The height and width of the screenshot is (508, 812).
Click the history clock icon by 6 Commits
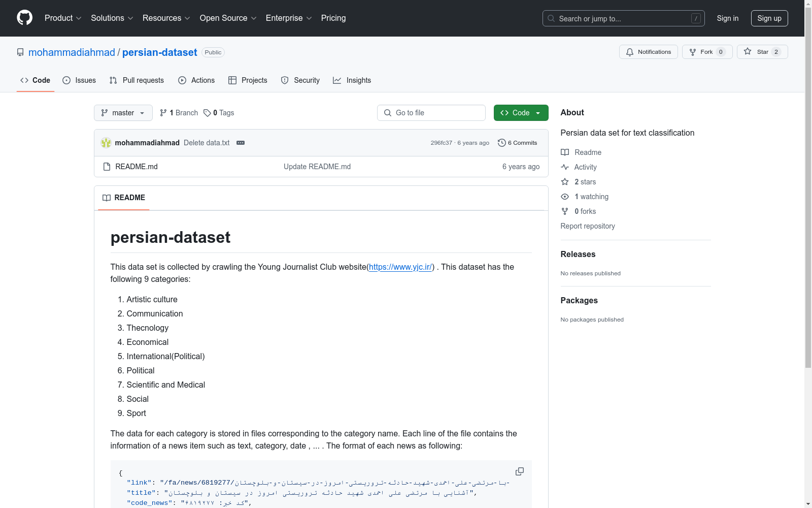click(x=502, y=143)
